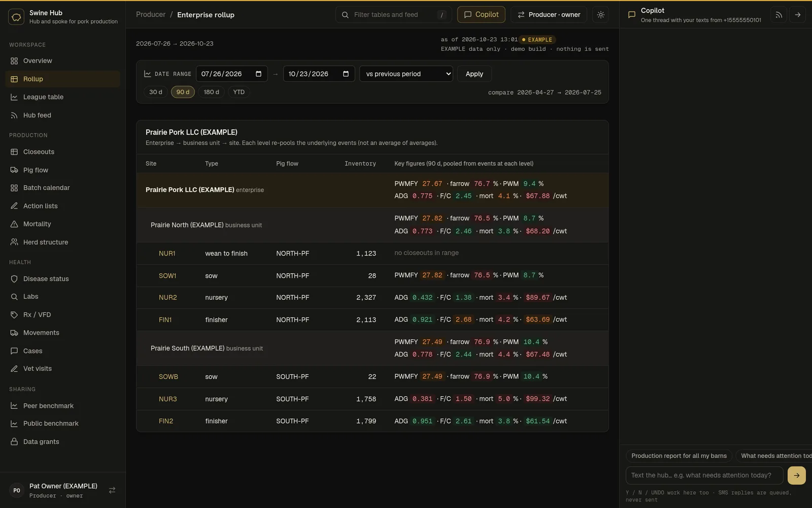Image resolution: width=812 pixels, height=508 pixels.
Task: Focus the Copilot 'Text the hub' input
Action: pyautogui.click(x=704, y=475)
